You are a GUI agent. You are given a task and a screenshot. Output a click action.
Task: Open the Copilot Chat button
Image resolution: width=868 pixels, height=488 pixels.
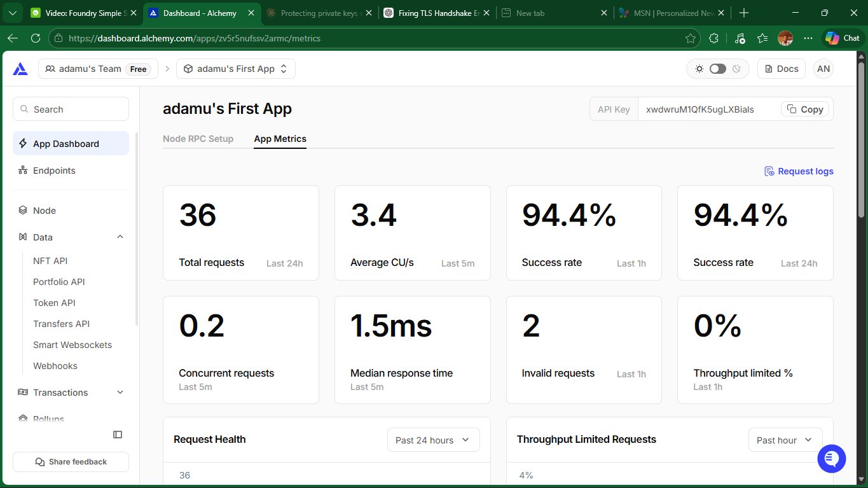(x=843, y=38)
